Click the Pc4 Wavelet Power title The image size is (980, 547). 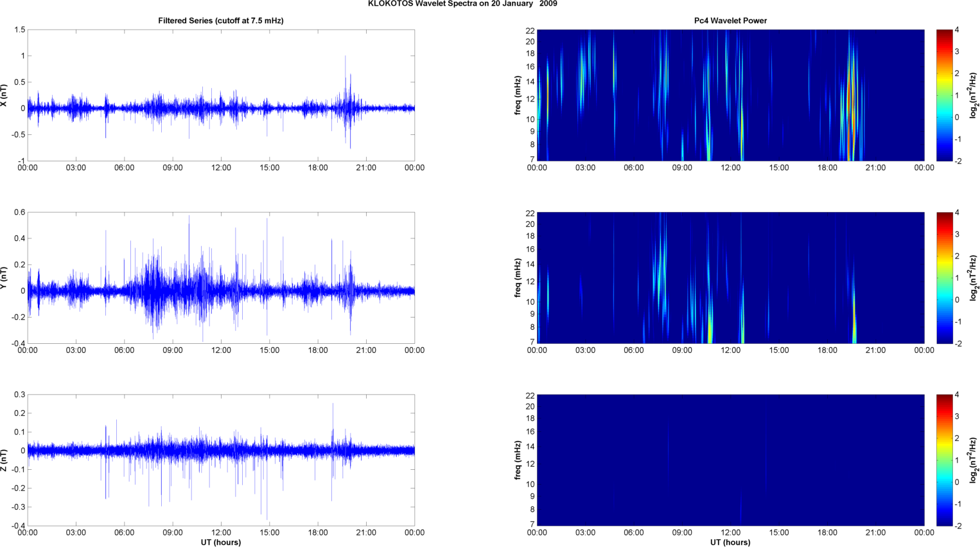tap(730, 21)
